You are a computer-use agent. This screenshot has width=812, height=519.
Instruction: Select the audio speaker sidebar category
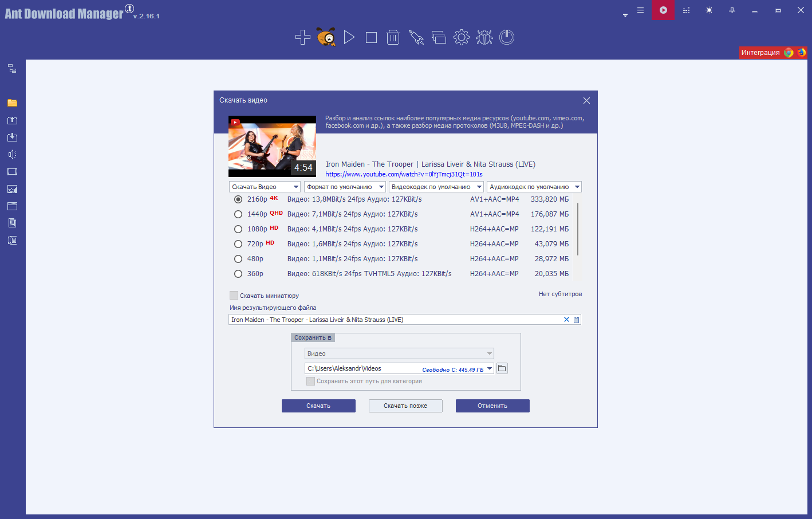[x=12, y=155]
